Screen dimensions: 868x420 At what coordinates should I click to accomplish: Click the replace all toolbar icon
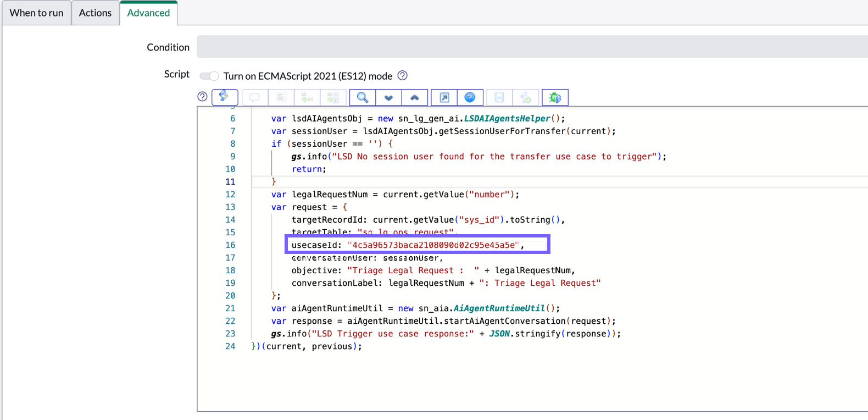333,97
